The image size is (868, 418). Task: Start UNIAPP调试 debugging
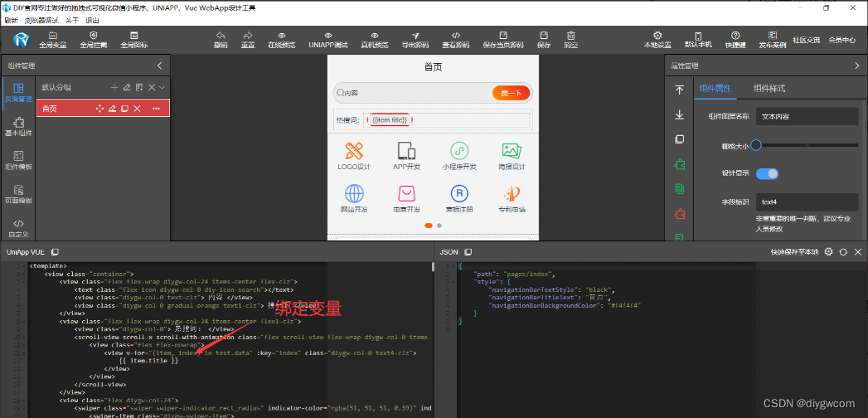328,40
